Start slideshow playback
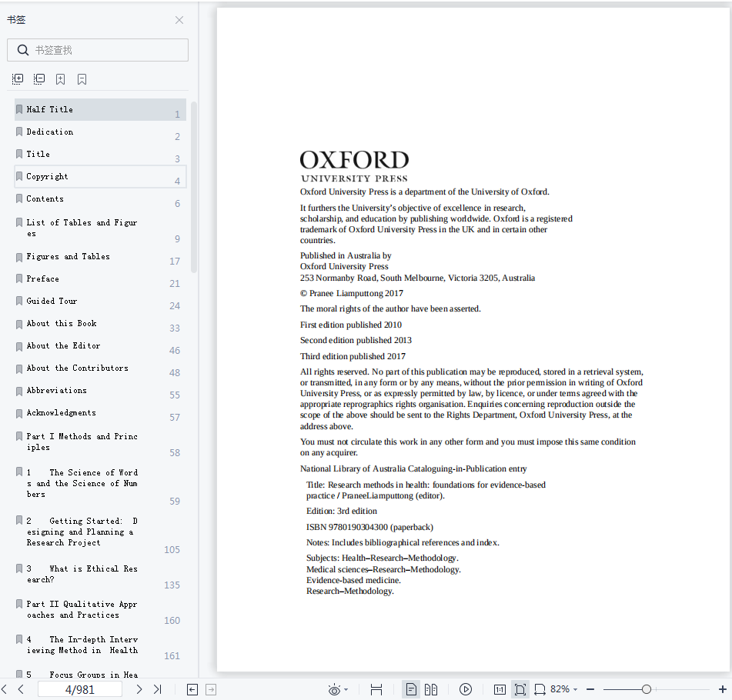Image resolution: width=732 pixels, height=700 pixels. click(x=466, y=689)
